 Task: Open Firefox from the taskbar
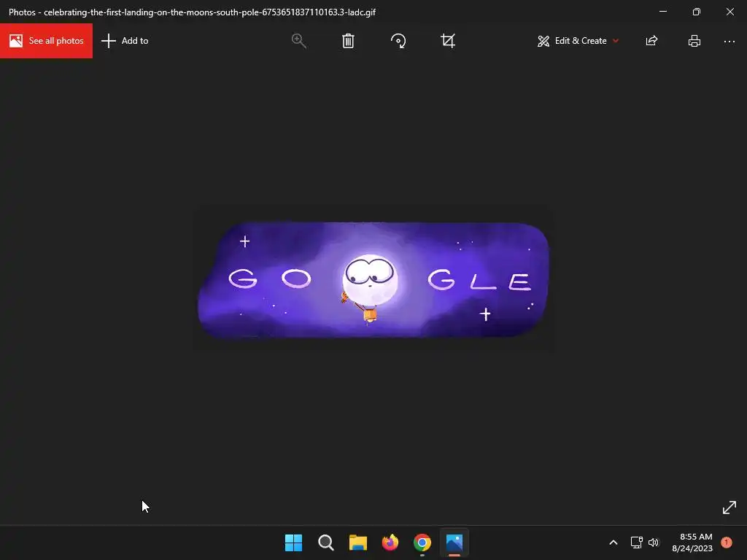390,542
